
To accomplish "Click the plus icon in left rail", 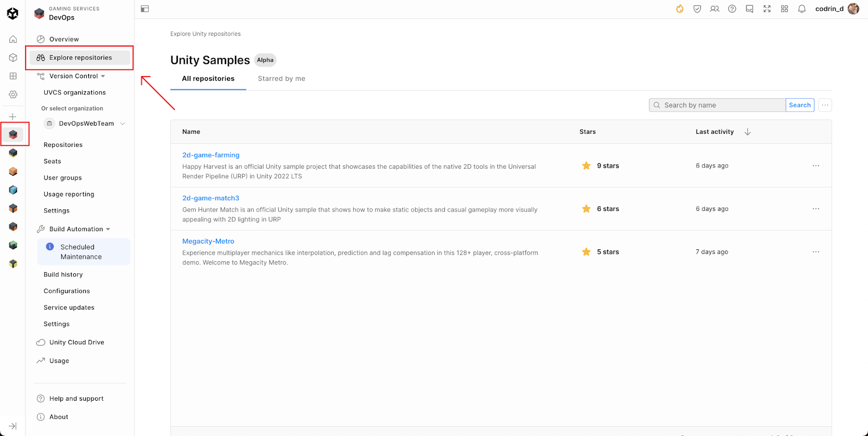I will click(x=12, y=117).
